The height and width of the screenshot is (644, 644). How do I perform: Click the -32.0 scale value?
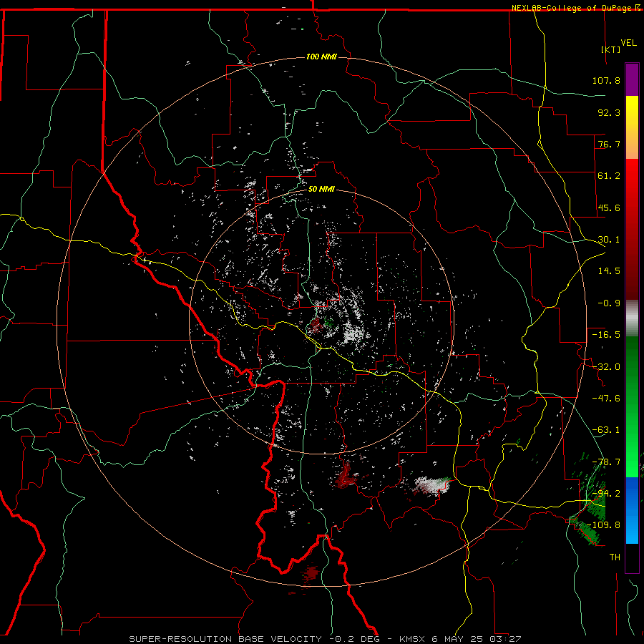click(x=606, y=367)
